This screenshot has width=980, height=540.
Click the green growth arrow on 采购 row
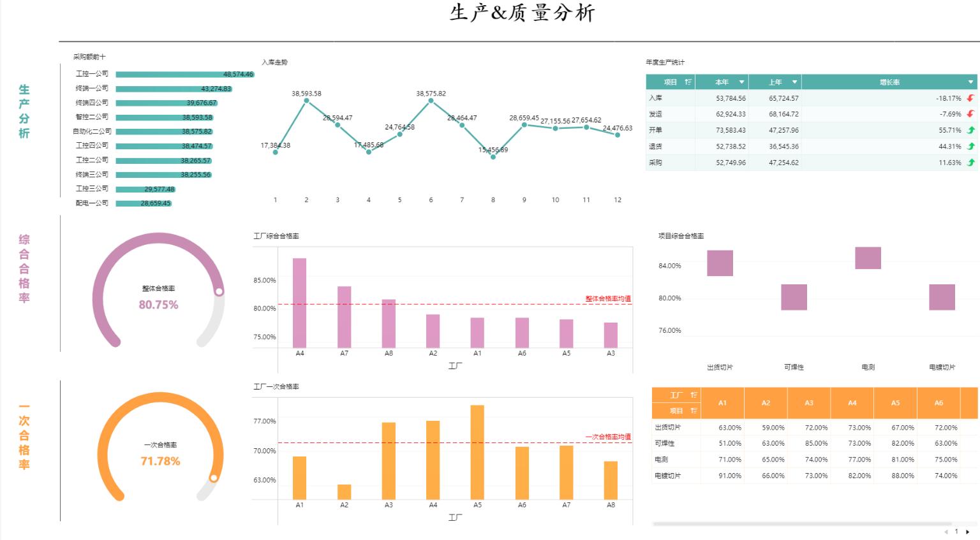pos(970,162)
